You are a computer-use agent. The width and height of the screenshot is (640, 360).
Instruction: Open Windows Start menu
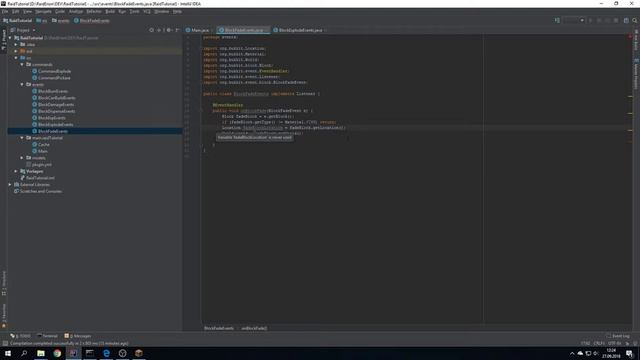click(x=8, y=353)
